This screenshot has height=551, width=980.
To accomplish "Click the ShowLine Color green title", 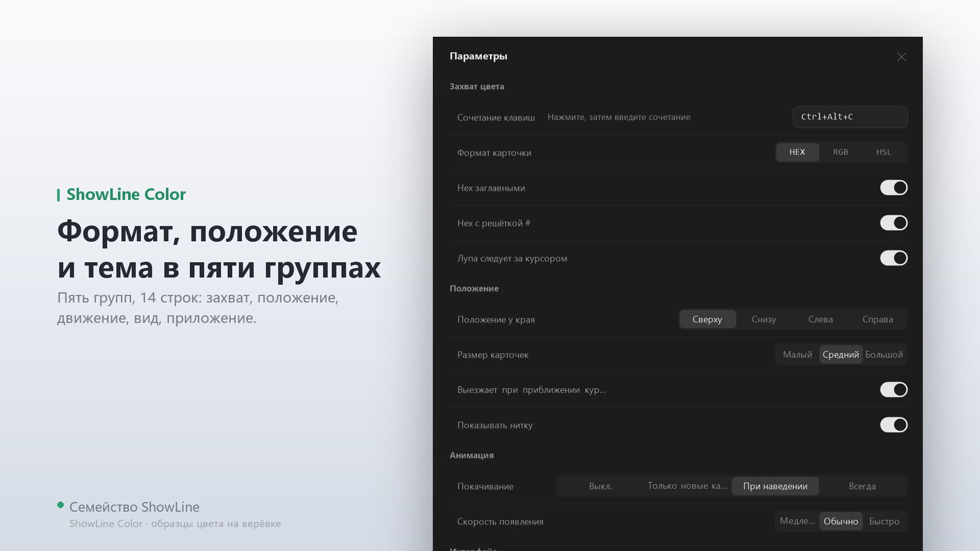I will click(x=126, y=195).
